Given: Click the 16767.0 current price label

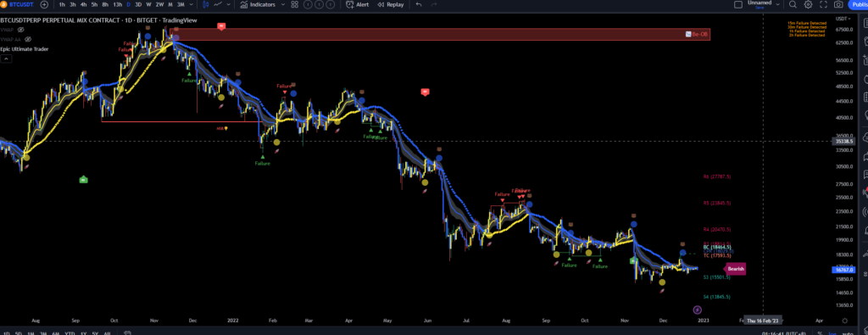Looking at the screenshot, I should point(843,270).
